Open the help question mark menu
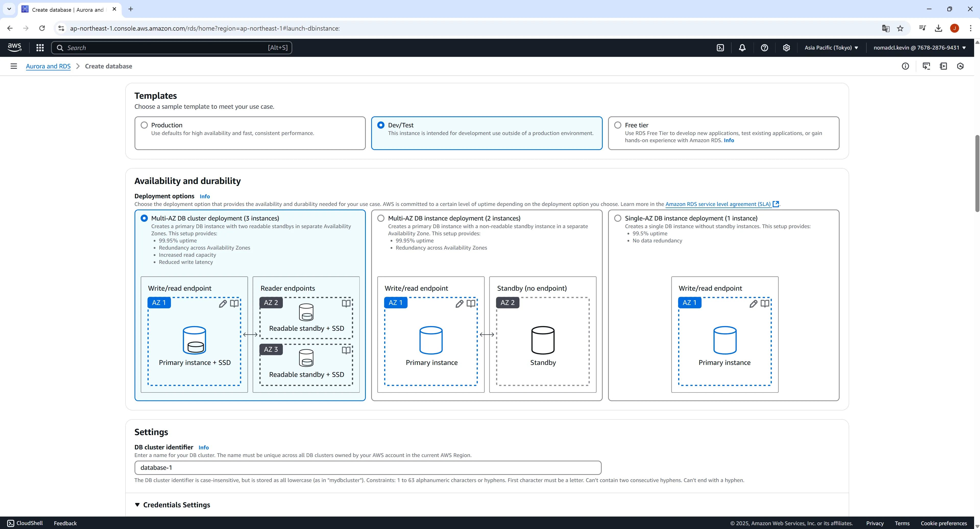This screenshot has width=980, height=529. (x=764, y=47)
